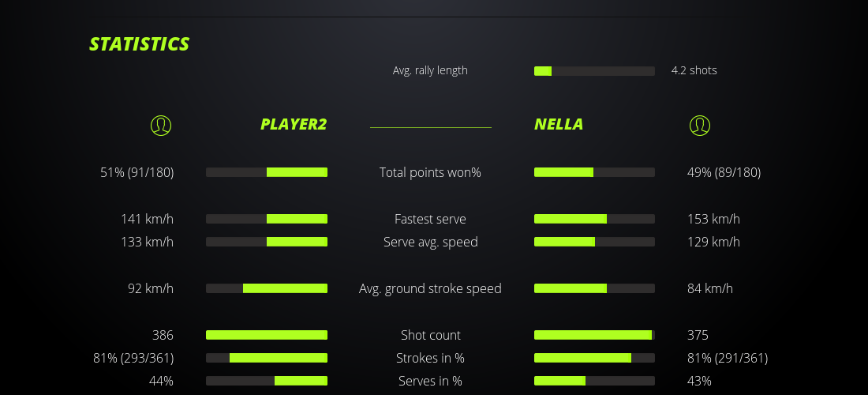Click NELLA's Total points won bar
Screen dimensions: 868x395
594,172
